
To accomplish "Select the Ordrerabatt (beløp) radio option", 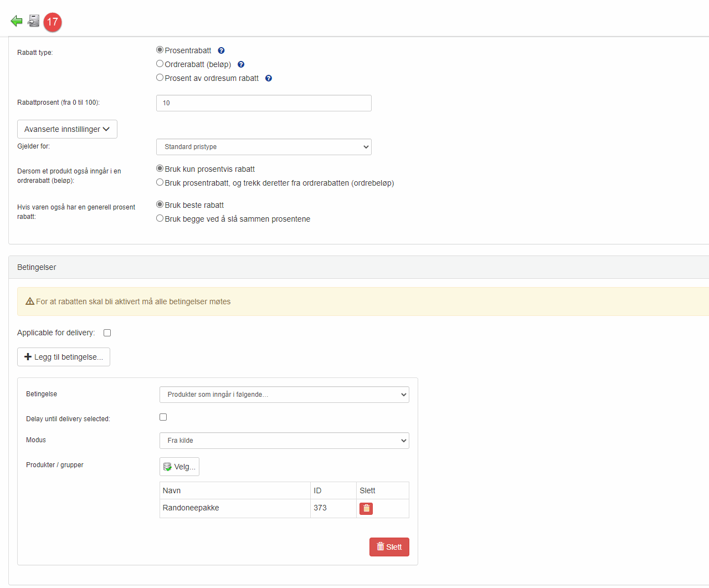I will pyautogui.click(x=160, y=64).
